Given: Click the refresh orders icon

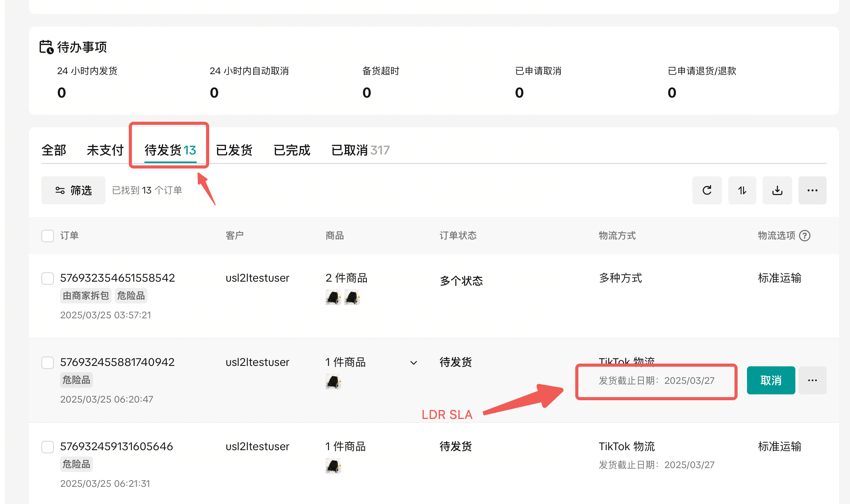Looking at the screenshot, I should point(707,190).
